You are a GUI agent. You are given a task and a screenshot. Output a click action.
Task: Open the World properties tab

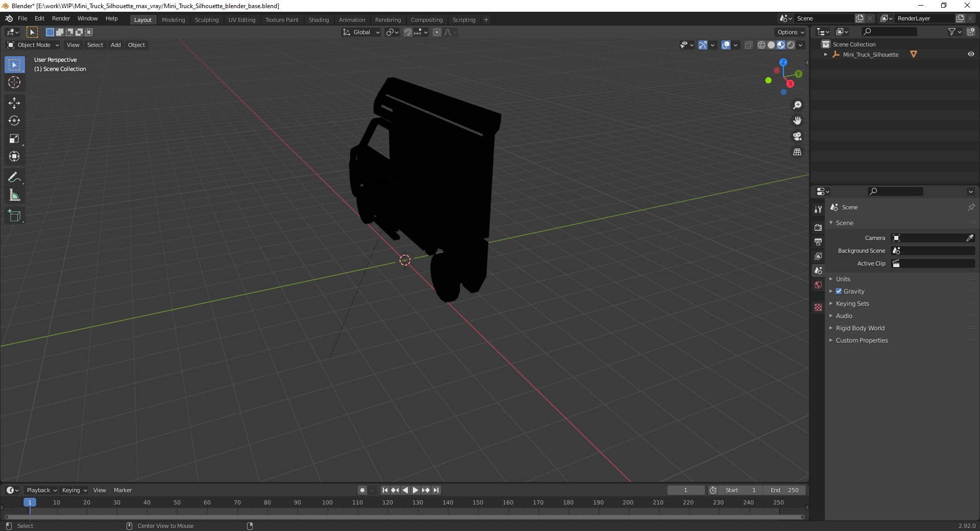(x=818, y=285)
